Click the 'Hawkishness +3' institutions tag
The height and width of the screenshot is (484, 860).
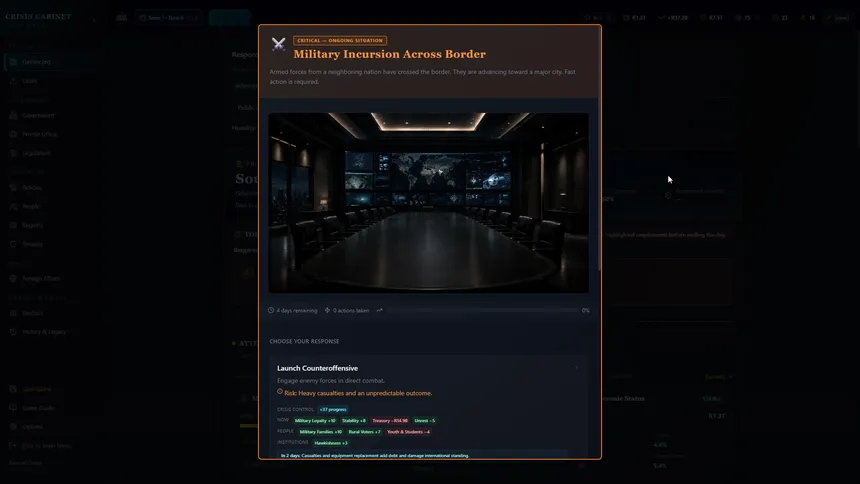pos(331,443)
